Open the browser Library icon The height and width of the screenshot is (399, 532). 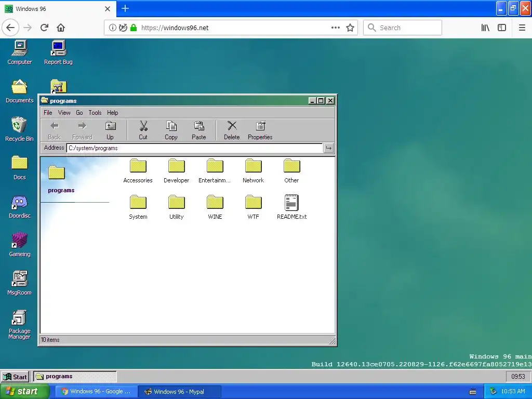[x=485, y=28]
